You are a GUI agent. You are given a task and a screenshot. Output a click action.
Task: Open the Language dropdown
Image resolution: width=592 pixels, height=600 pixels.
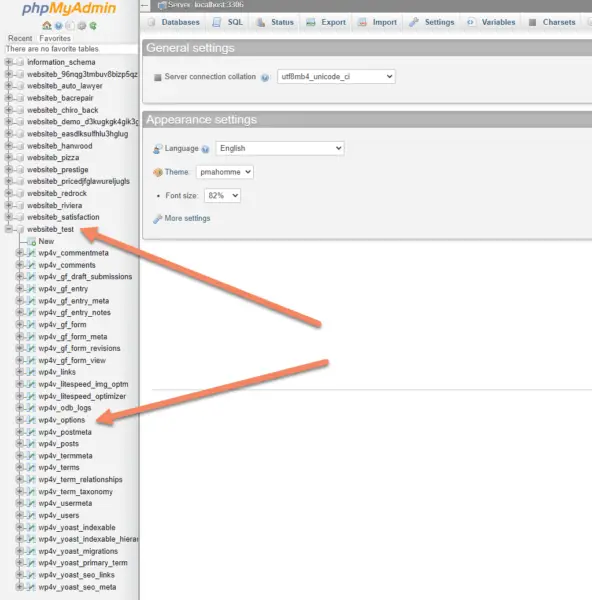(x=280, y=148)
